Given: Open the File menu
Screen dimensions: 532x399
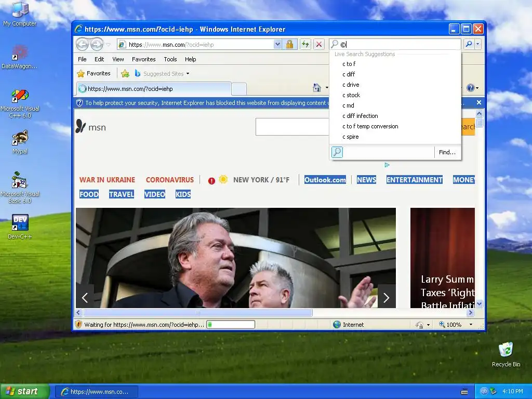Looking at the screenshot, I should coord(82,59).
